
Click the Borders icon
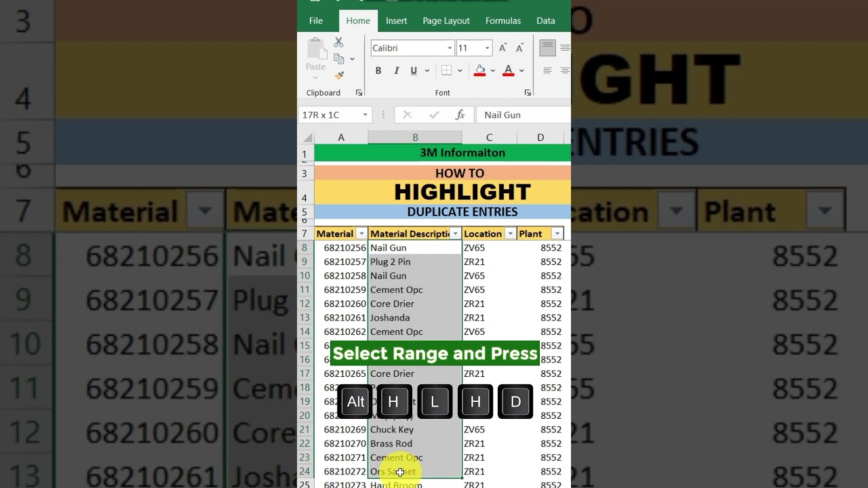pos(446,70)
